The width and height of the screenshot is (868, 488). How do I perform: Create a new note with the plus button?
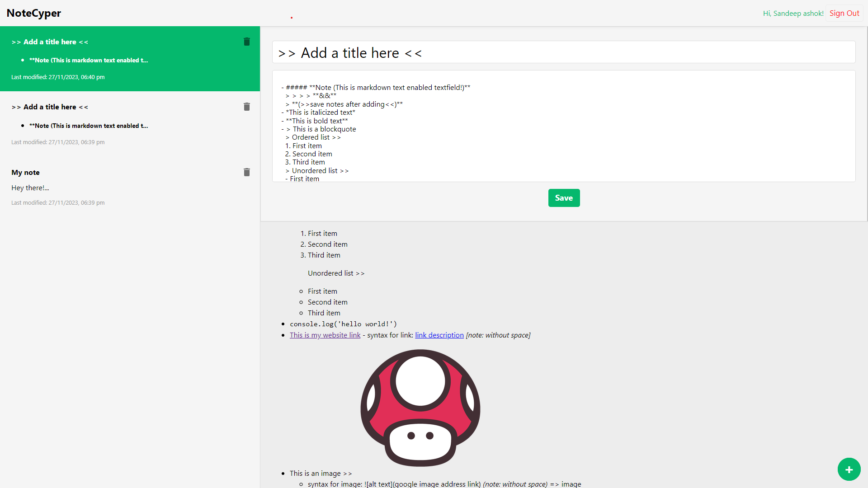point(849,469)
